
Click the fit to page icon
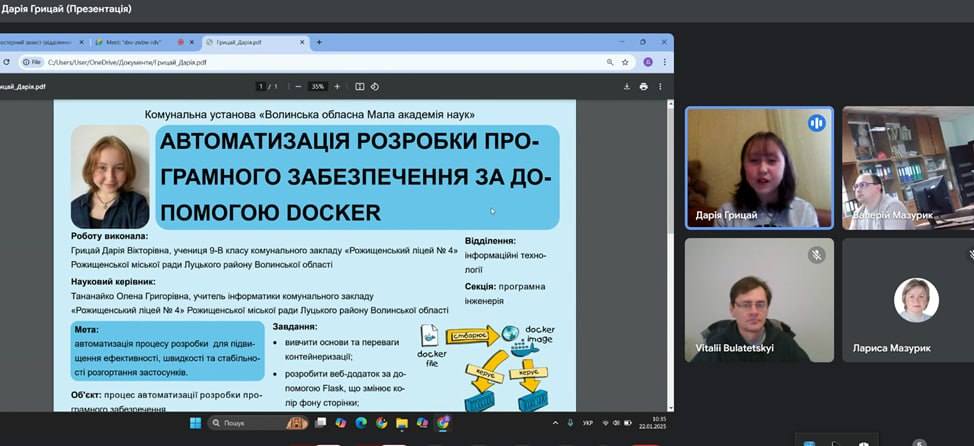(360, 86)
